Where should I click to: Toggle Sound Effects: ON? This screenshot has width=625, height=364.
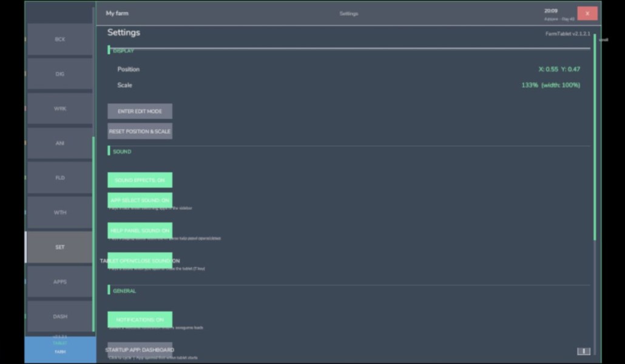click(x=140, y=180)
